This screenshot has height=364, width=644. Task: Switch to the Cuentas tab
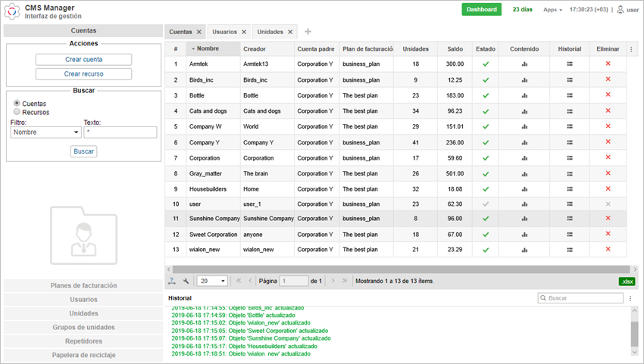[x=180, y=32]
